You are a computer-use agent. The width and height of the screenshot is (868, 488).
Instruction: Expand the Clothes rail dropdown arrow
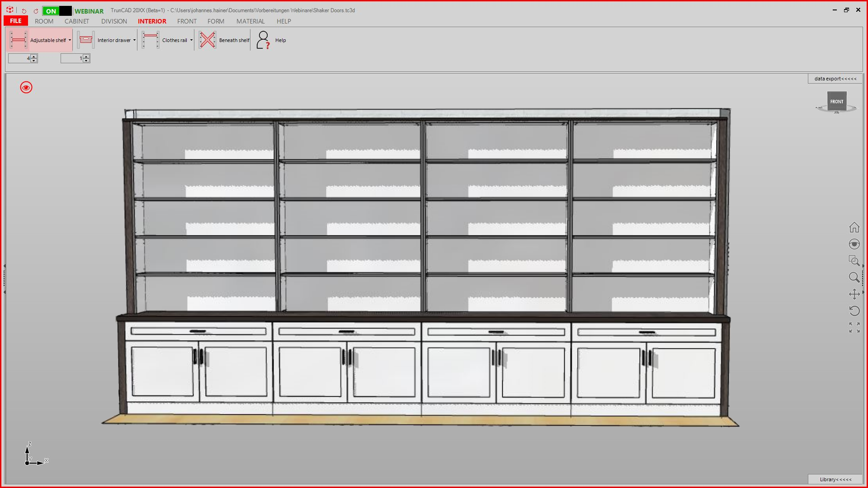click(x=191, y=40)
